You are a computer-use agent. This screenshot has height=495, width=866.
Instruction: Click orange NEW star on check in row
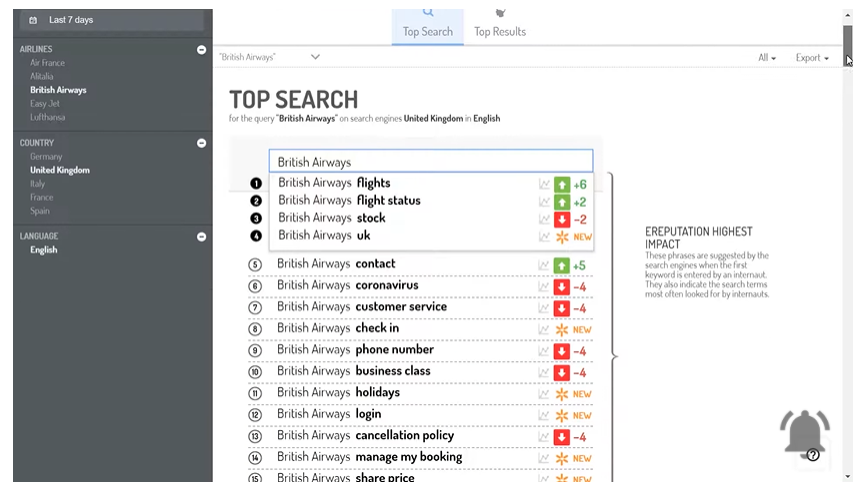[x=562, y=330]
